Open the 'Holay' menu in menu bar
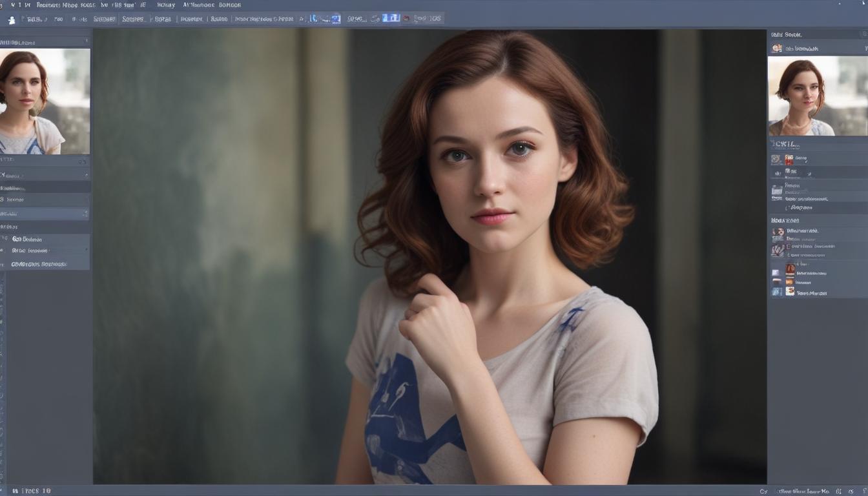The height and width of the screenshot is (496, 868). click(166, 5)
